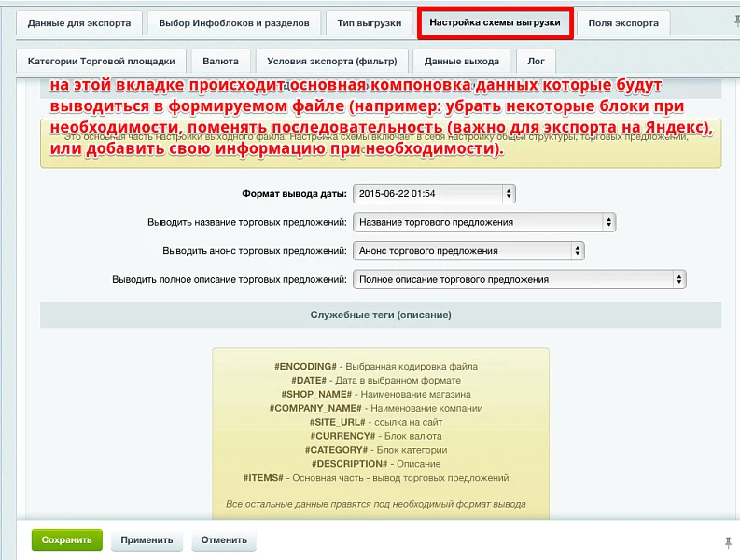The image size is (740, 560).
Task: Switch to Выбор Инфоблоков и разделов tab
Action: click(234, 23)
